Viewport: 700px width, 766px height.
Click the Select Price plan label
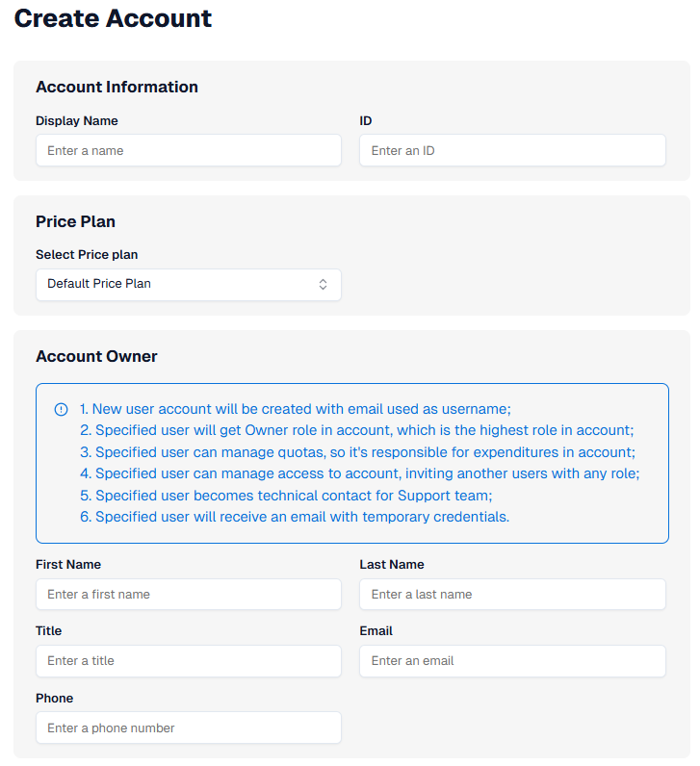point(87,255)
